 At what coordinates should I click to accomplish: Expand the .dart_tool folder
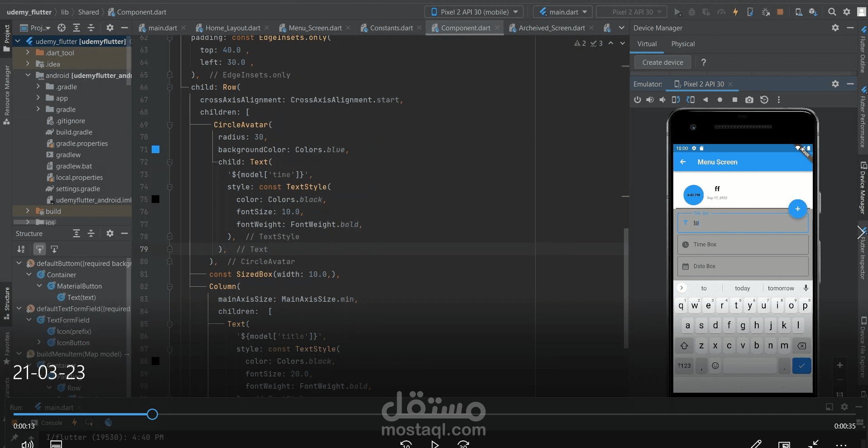pyautogui.click(x=28, y=53)
